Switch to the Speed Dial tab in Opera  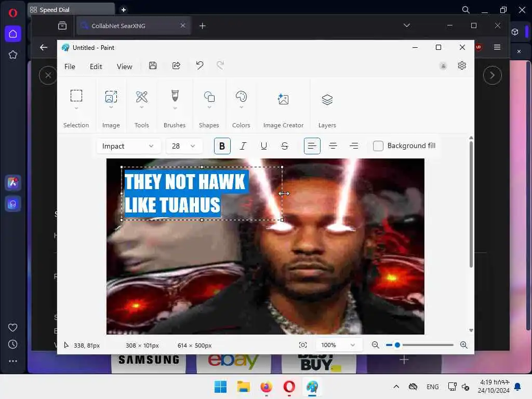point(71,9)
